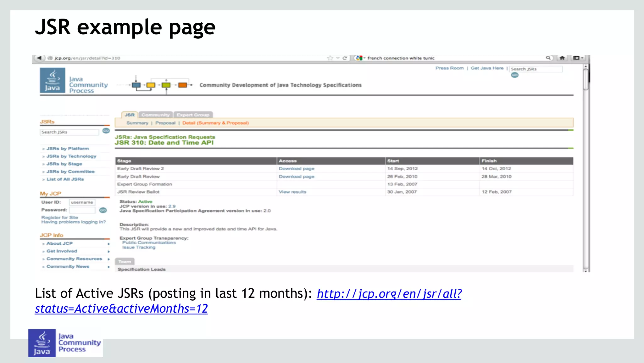Open JSRs by Stage link
This screenshot has height=363, width=644.
(x=64, y=164)
